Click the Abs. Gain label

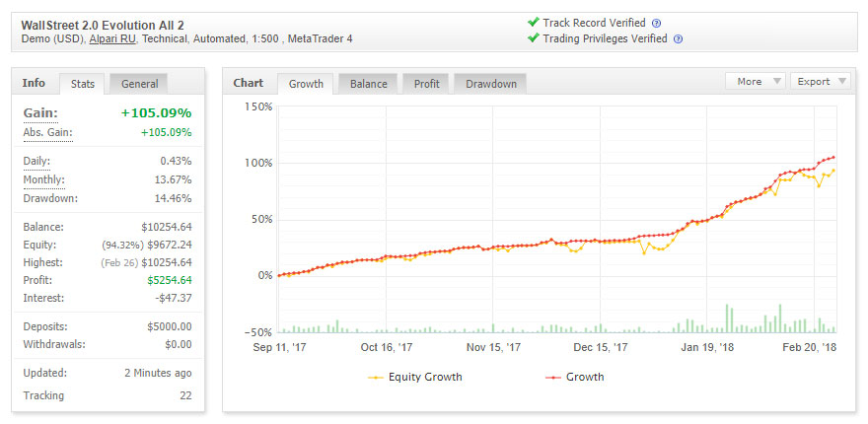point(47,133)
